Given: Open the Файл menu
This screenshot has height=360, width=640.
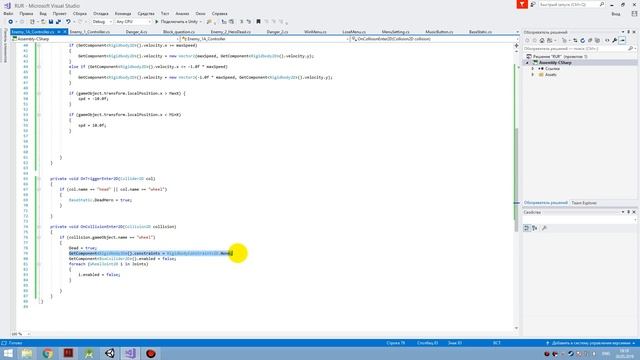Looking at the screenshot, I should [8, 13].
